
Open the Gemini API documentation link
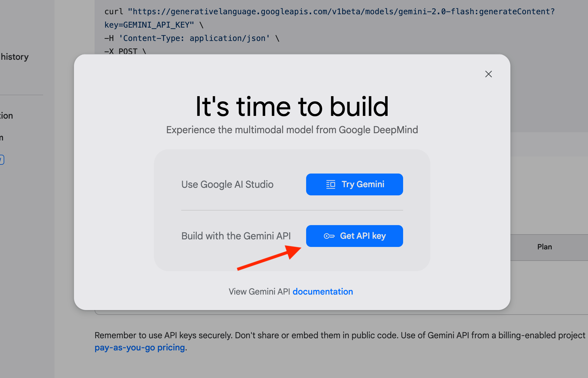click(323, 292)
